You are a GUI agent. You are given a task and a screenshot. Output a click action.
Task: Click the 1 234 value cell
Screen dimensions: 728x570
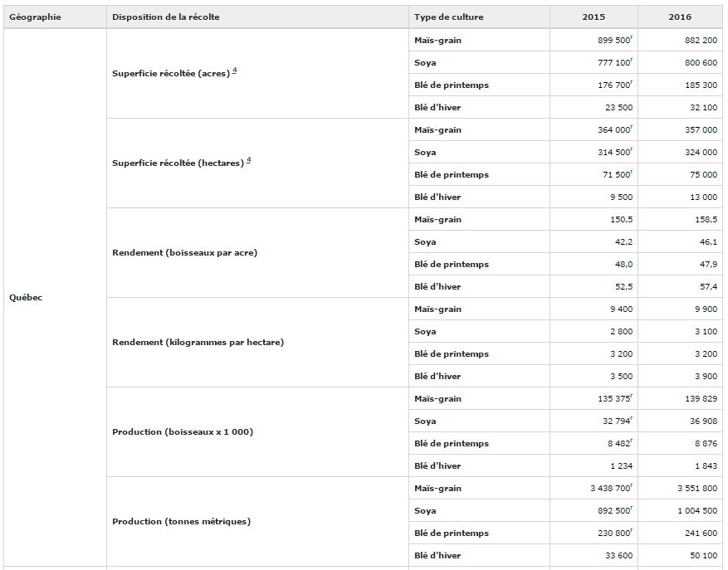coord(620,466)
